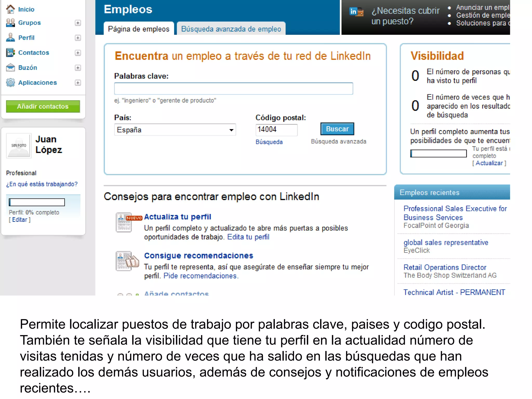Click the Juan López profile name

click(x=49, y=144)
